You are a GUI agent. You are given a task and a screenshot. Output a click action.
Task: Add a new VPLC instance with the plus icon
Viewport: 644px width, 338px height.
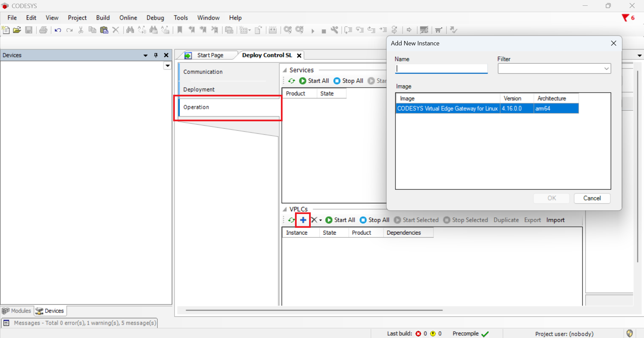click(303, 220)
